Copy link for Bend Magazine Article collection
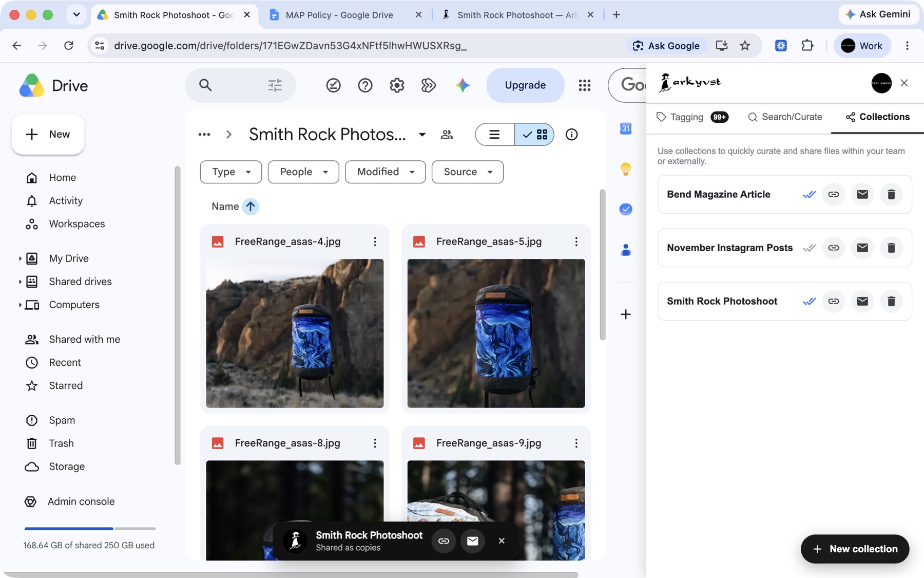The width and height of the screenshot is (924, 578). click(x=833, y=194)
